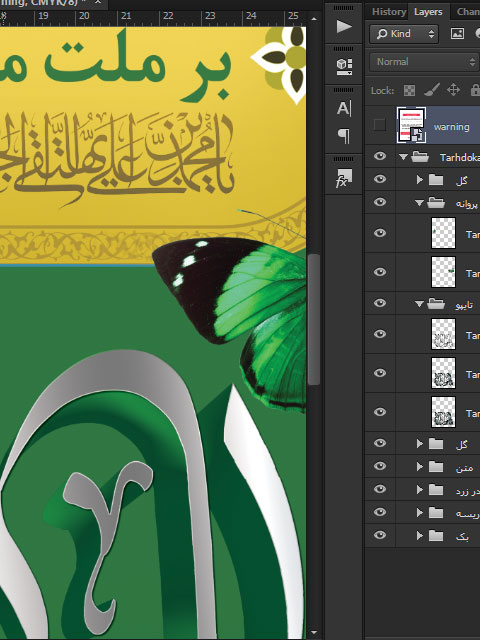Viewport: 480px width, 640px height.
Task: Switch to the History tab
Action: [x=389, y=12]
